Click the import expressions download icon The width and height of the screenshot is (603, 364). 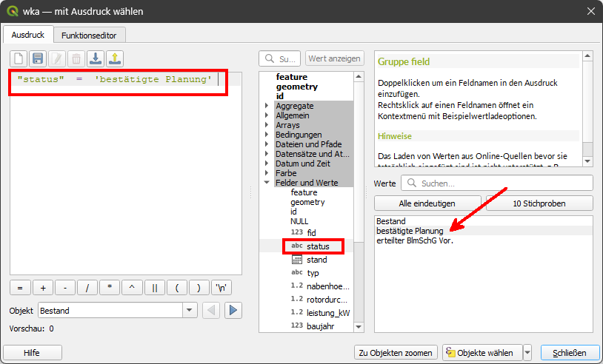click(96, 58)
